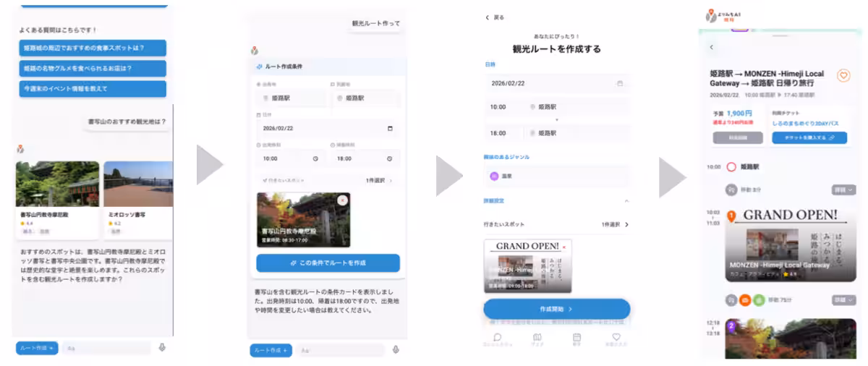Click the 出発地 姫路駅 field in ルート作成条件
This screenshot has width=868, height=366.
click(x=291, y=98)
